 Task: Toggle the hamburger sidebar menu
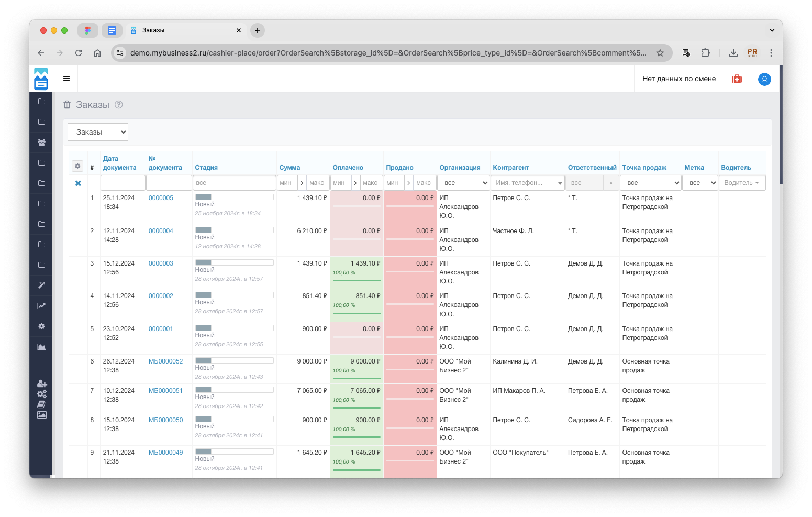click(x=66, y=79)
